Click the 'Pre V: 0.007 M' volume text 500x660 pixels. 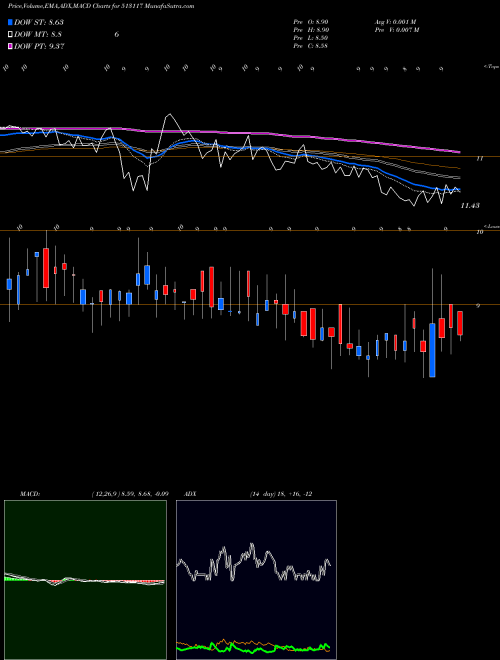tap(396, 30)
